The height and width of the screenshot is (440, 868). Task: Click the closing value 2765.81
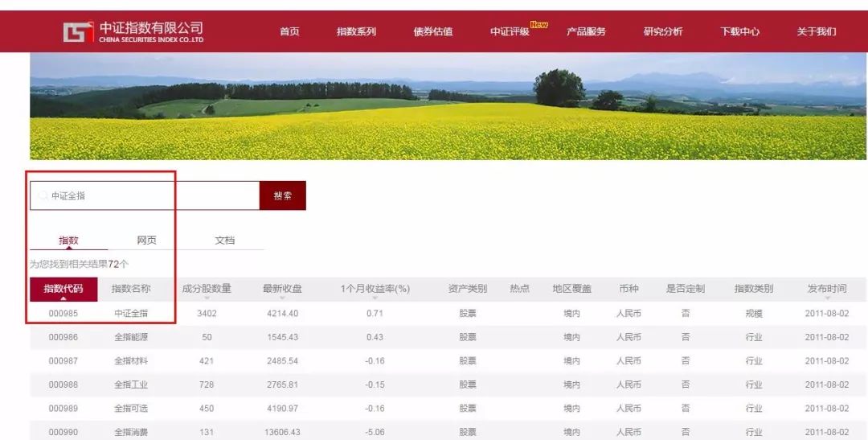pos(282,384)
